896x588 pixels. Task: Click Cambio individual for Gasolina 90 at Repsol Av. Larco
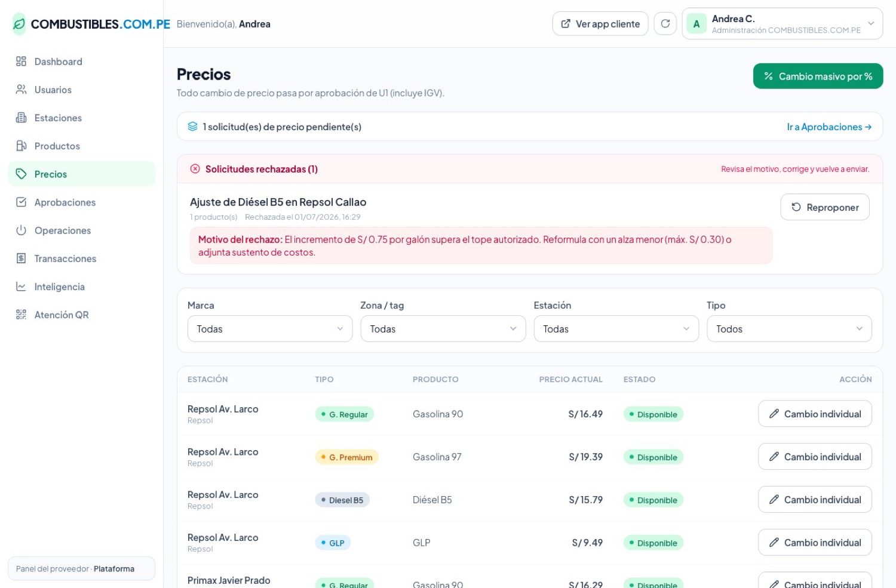(x=815, y=414)
